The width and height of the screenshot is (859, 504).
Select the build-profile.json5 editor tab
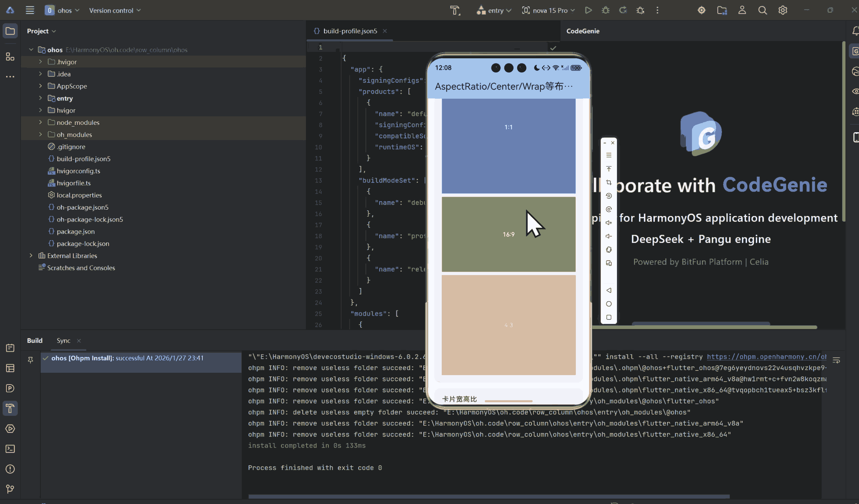pyautogui.click(x=350, y=31)
